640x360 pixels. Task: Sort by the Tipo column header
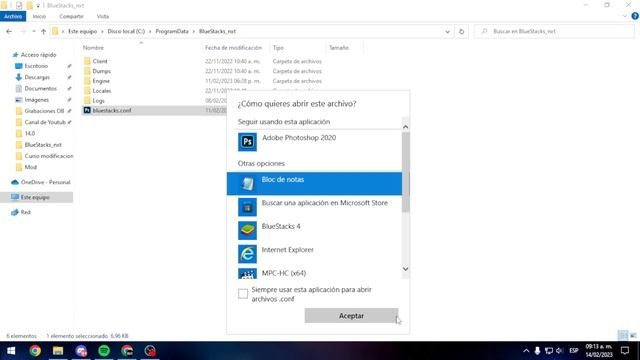click(278, 48)
